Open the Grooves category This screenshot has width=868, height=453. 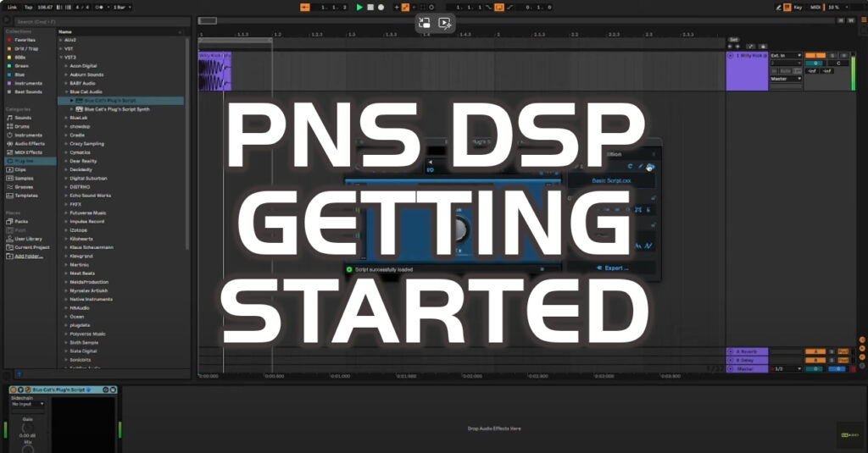tap(24, 187)
